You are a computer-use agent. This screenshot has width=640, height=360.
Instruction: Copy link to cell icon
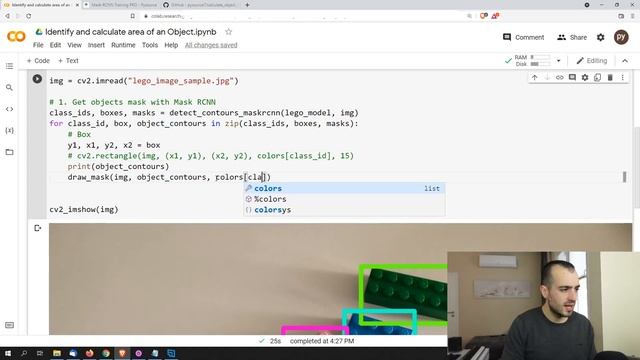click(x=560, y=78)
